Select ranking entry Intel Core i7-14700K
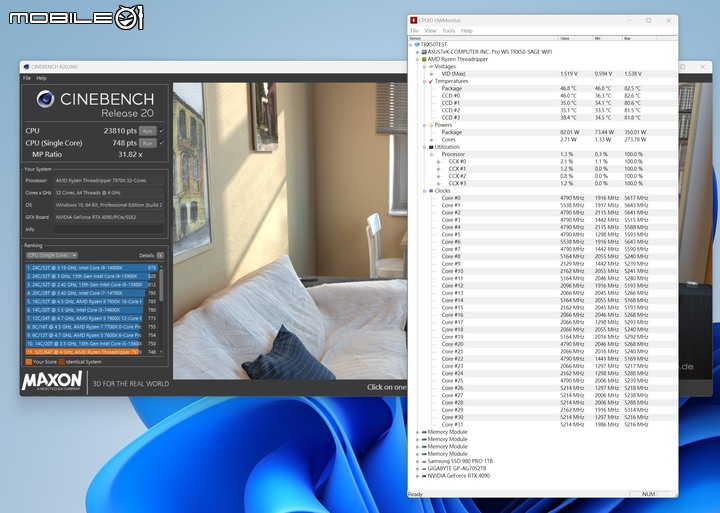This screenshot has width=720, height=513. [91, 293]
